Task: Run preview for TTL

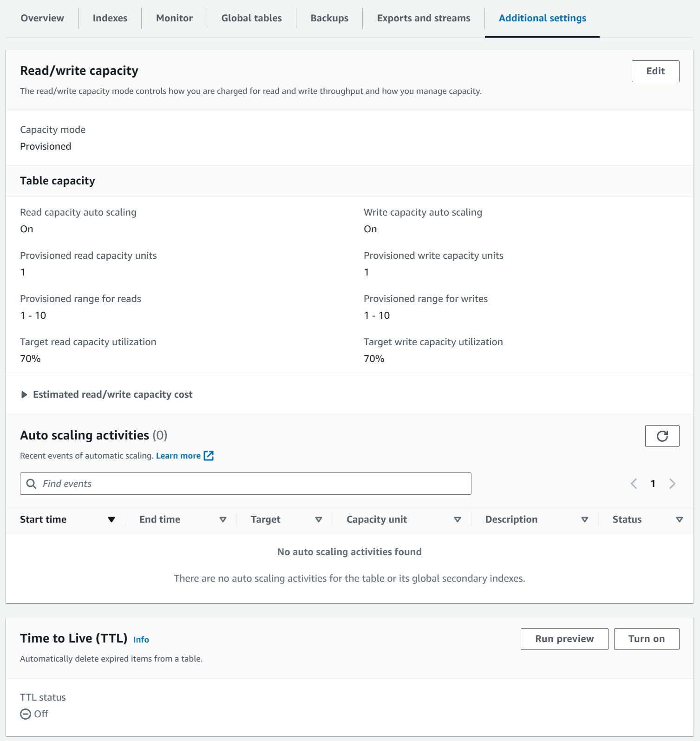Action: (x=564, y=639)
